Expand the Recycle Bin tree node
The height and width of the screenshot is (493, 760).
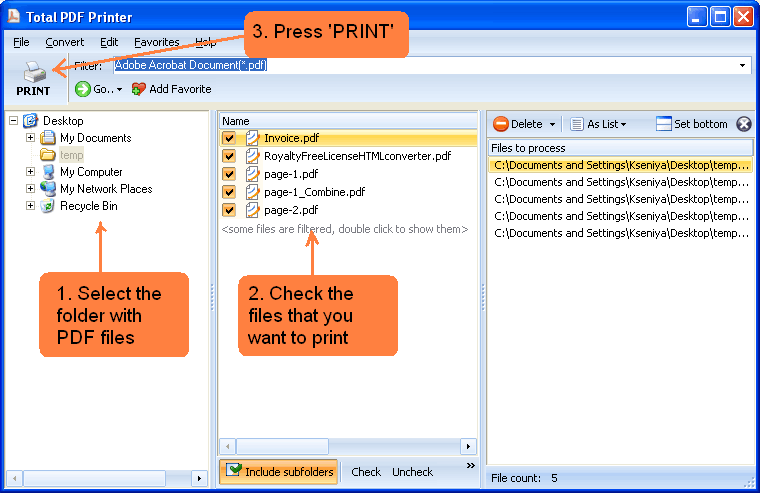pyautogui.click(x=31, y=205)
